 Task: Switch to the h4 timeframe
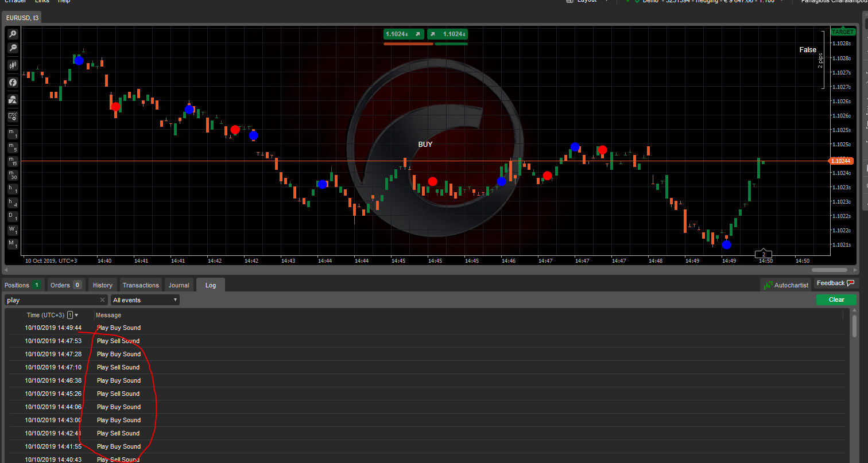tap(12, 203)
